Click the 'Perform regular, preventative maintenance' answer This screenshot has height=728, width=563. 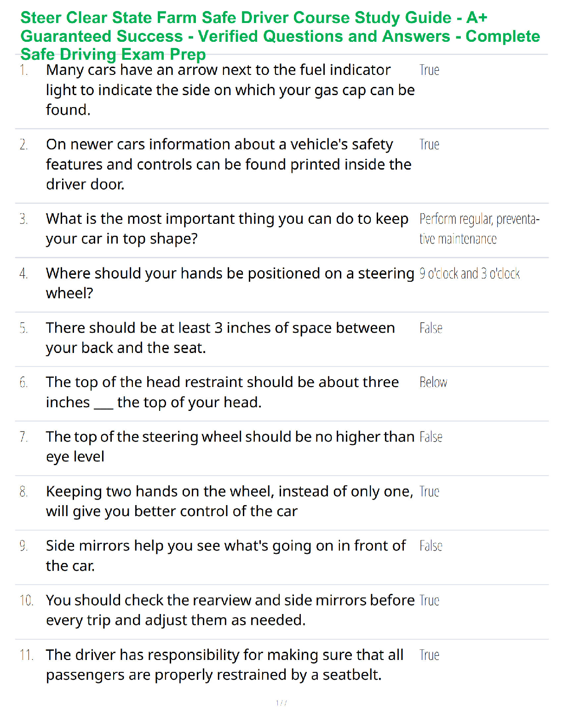pyautogui.click(x=478, y=228)
